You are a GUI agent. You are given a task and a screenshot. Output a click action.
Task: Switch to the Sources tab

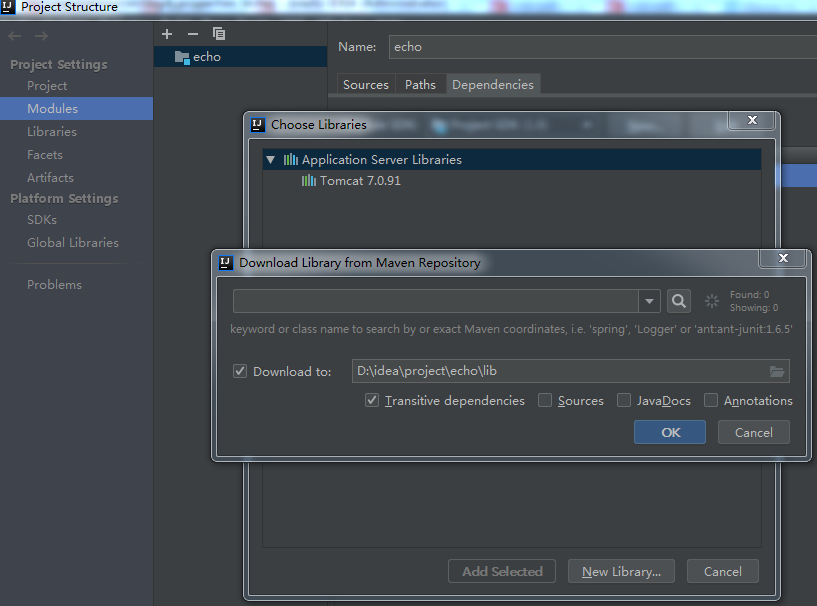tap(366, 85)
